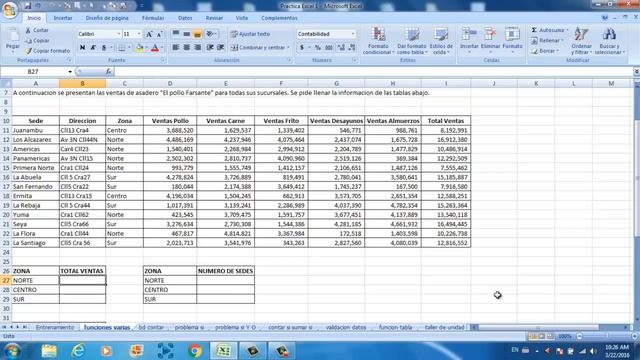This screenshot has width=640, height=360.
Task: Select cell B28 next to CENTRO
Action: (x=82, y=290)
